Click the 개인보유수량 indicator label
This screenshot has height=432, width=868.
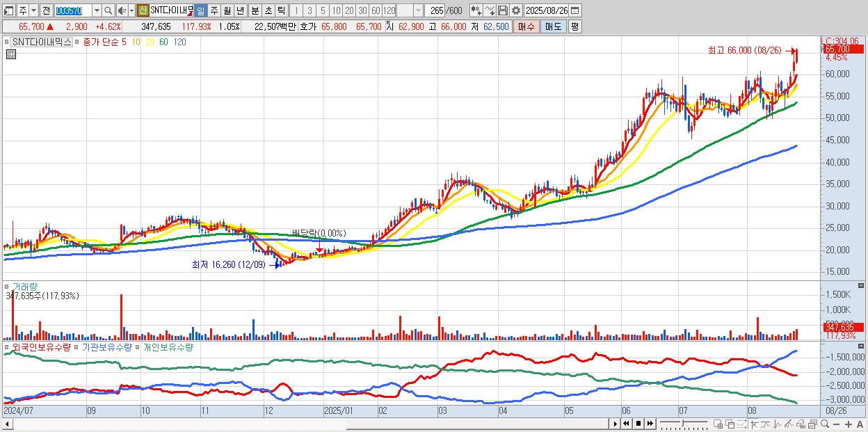tap(168, 346)
